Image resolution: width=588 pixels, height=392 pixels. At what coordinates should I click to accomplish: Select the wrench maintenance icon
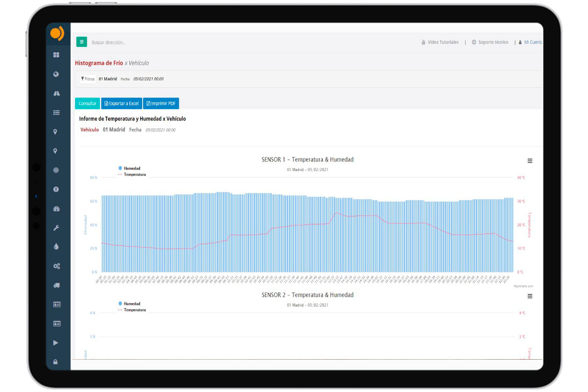tap(56, 228)
